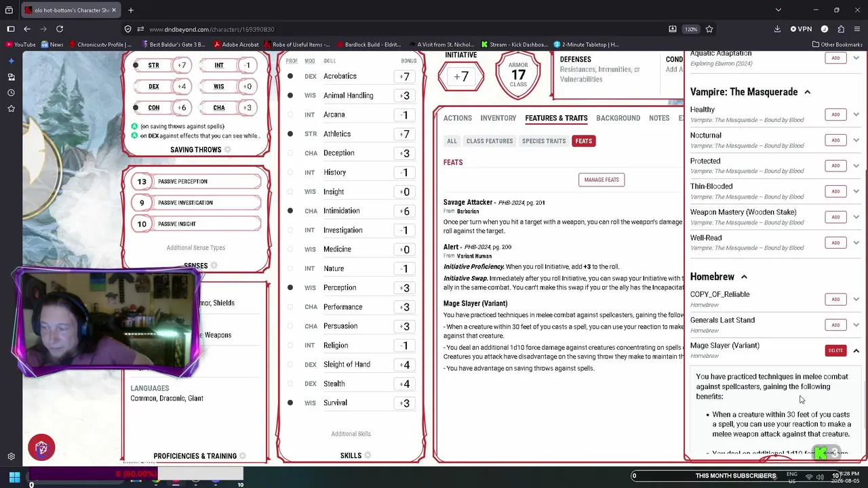
Task: Toggle Intimidation proficiency dot
Action: point(290,211)
